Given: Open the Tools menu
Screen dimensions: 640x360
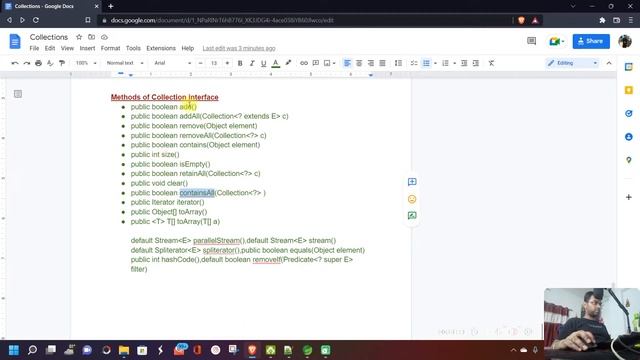Looking at the screenshot, I should (x=133, y=48).
